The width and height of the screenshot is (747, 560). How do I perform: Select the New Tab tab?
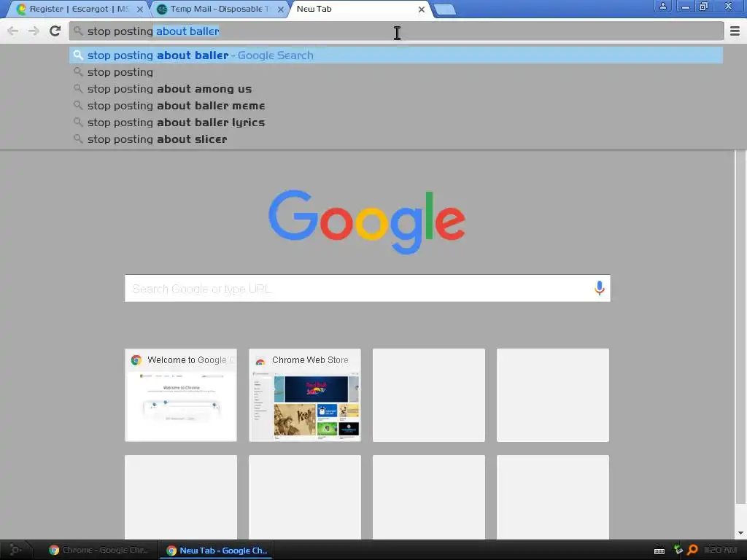pyautogui.click(x=360, y=9)
